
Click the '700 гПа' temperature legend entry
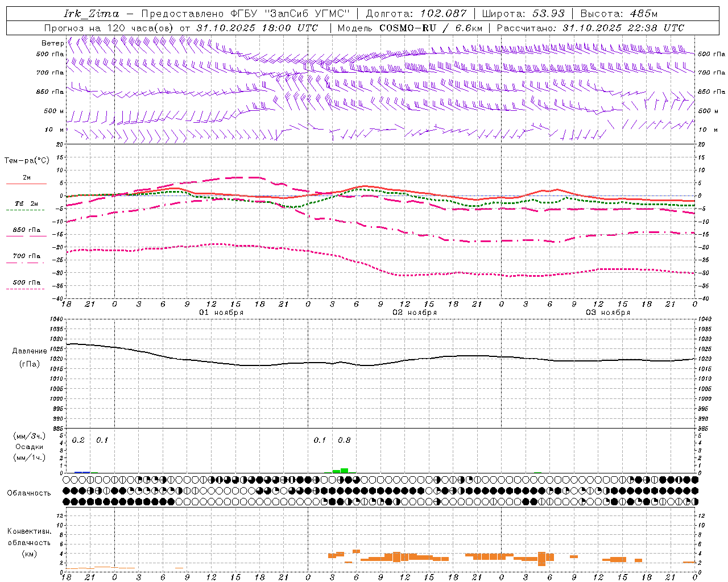coord(27,256)
